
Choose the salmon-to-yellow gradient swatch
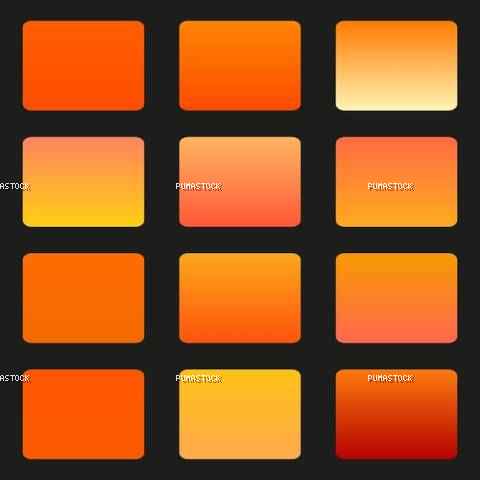(83, 182)
